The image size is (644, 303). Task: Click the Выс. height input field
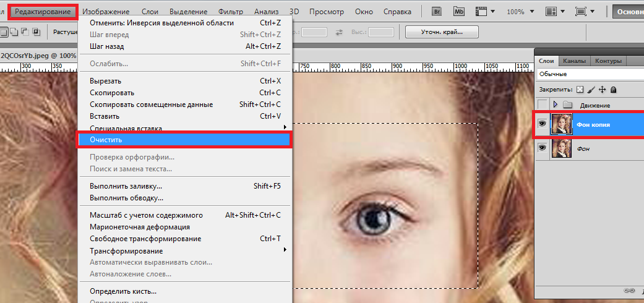(380, 32)
